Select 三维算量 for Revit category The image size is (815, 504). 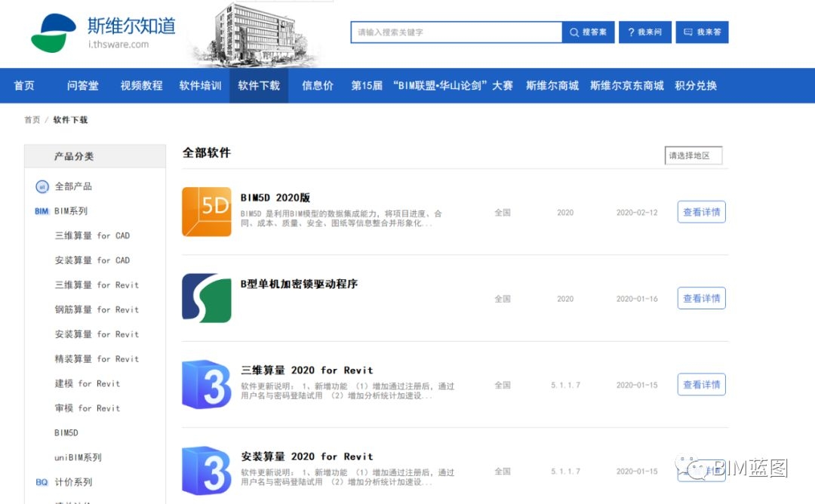pos(97,285)
